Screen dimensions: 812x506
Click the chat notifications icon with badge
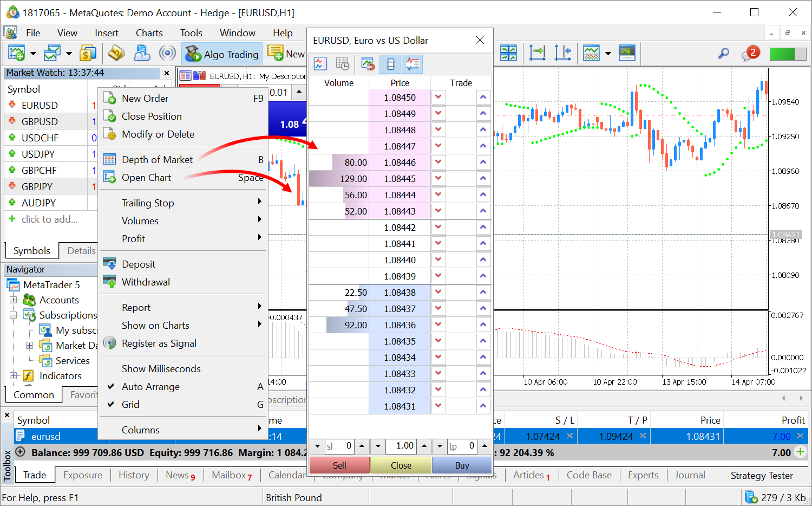pyautogui.click(x=750, y=54)
